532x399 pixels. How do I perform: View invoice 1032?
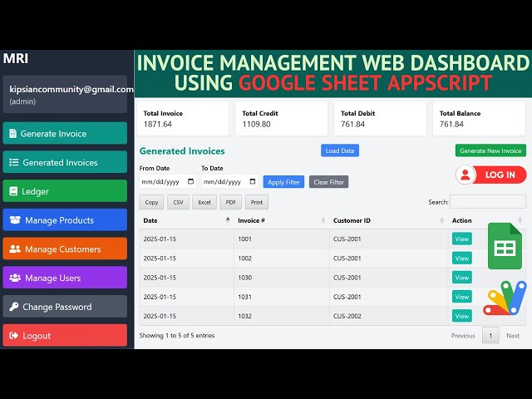pos(462,316)
